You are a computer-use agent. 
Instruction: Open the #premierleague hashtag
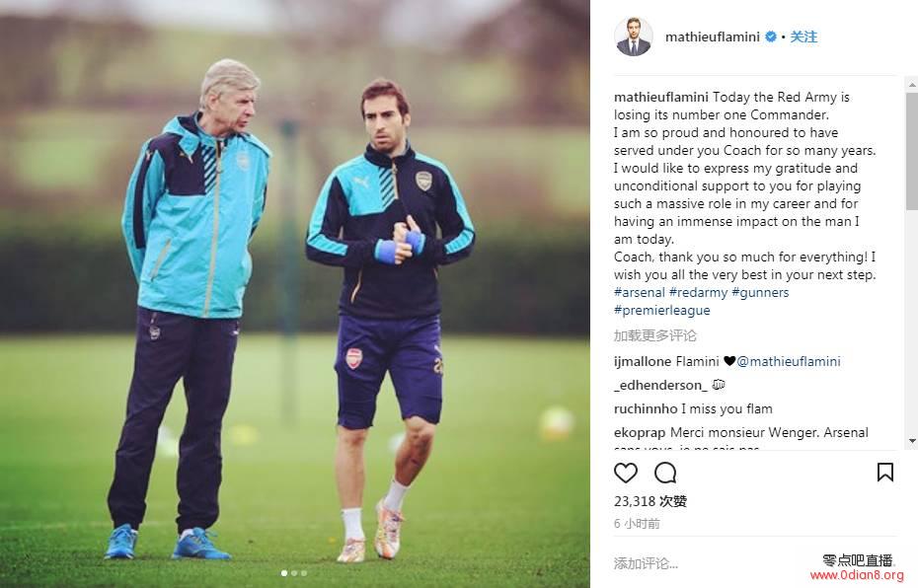[661, 310]
